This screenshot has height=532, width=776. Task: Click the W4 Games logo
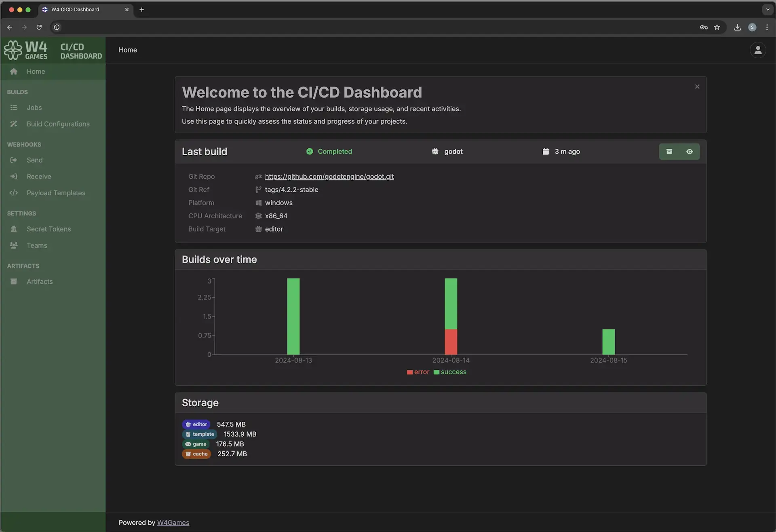click(26, 50)
